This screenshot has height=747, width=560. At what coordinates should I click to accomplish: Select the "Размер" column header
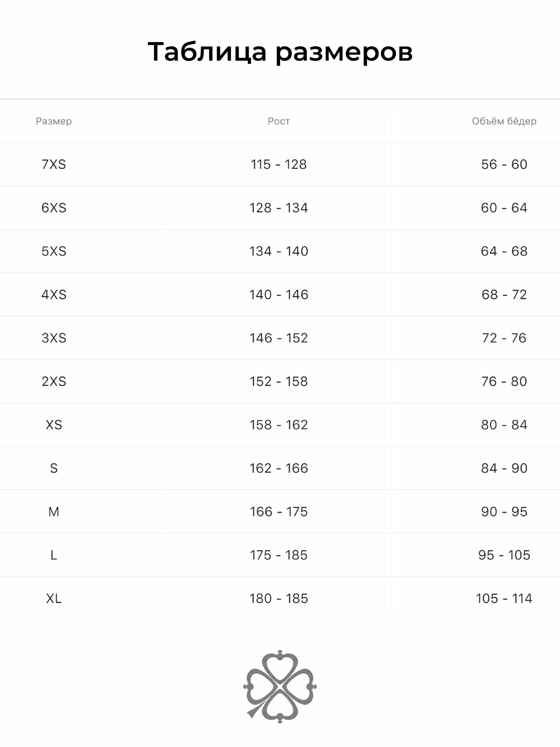tap(54, 121)
